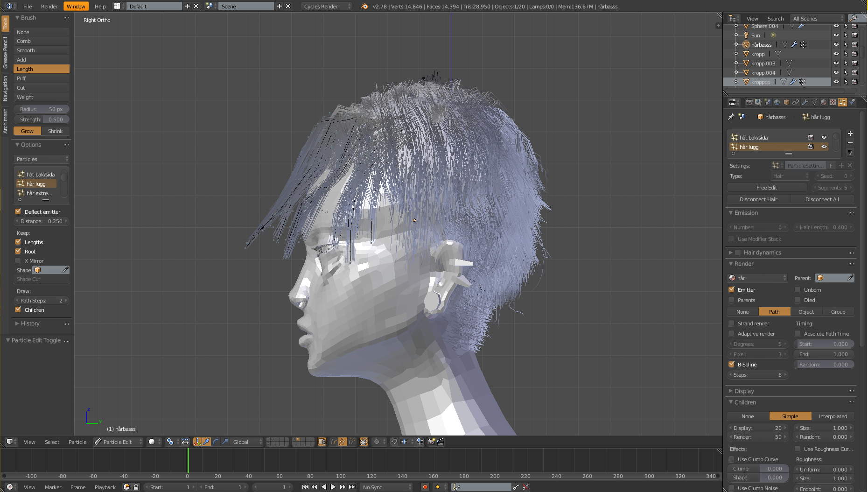The width and height of the screenshot is (868, 492).
Task: Enable the X Mirror checkbox
Action: [18, 260]
